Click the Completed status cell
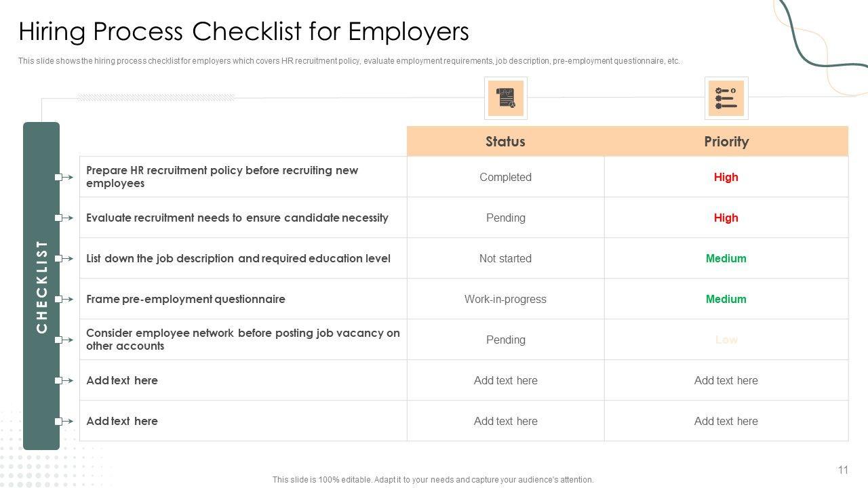 point(505,178)
